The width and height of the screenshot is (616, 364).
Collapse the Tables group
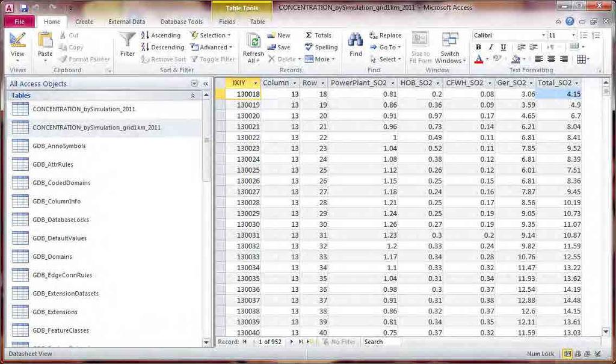(x=192, y=96)
